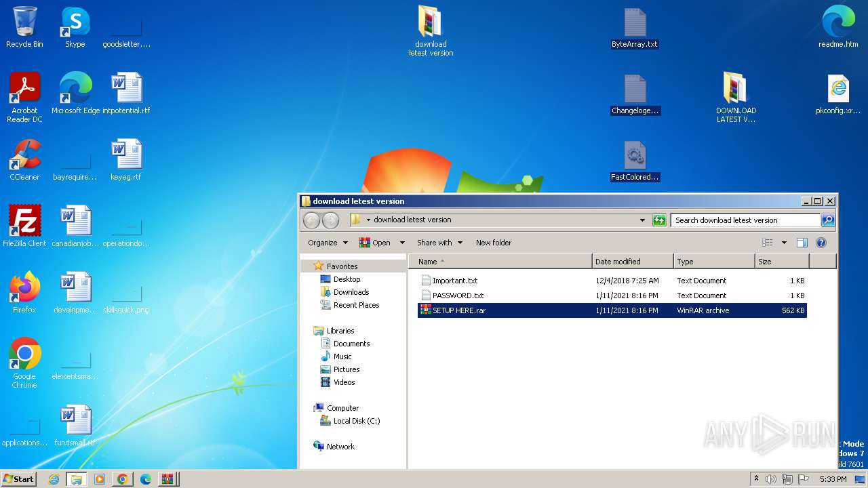
Task: Expand the address bar history dropdown
Action: (x=642, y=220)
